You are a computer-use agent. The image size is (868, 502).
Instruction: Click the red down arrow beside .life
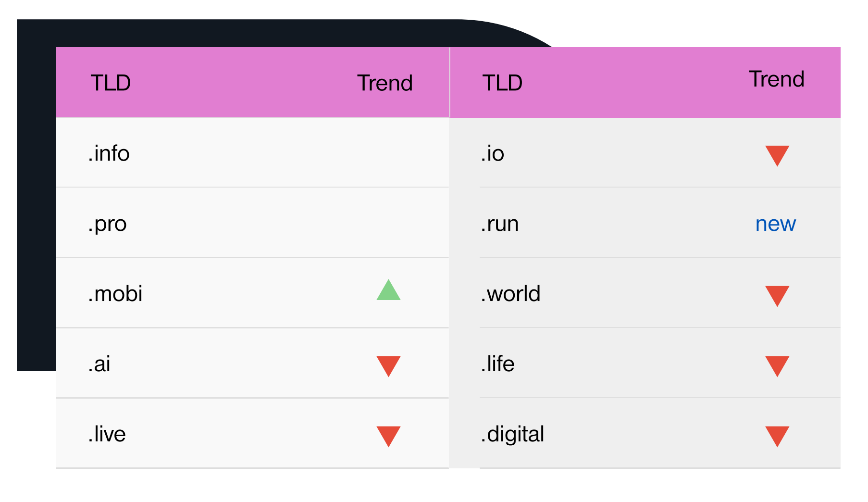point(777,365)
